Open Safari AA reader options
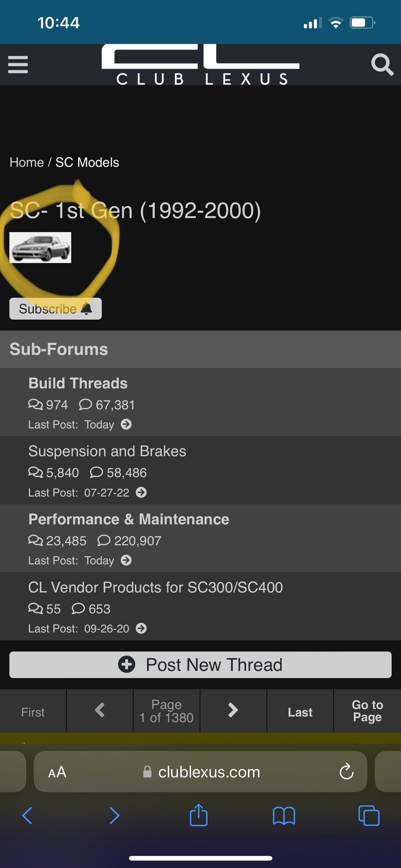 pos(57,772)
